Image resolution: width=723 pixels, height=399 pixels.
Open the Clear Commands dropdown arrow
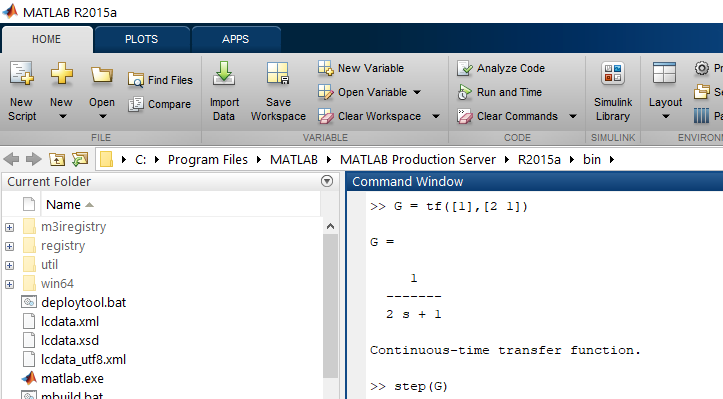click(x=573, y=116)
